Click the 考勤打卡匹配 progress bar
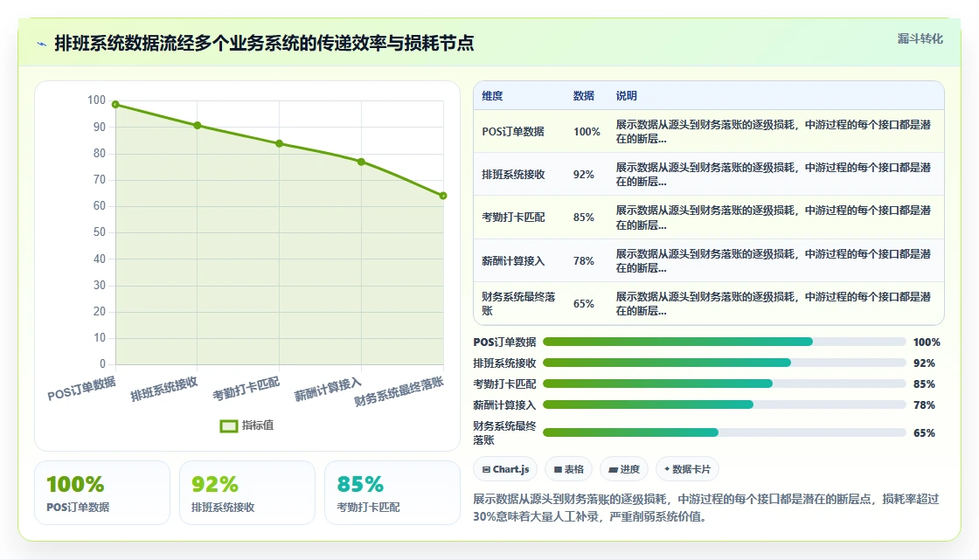The height and width of the screenshot is (560, 979). point(725,384)
